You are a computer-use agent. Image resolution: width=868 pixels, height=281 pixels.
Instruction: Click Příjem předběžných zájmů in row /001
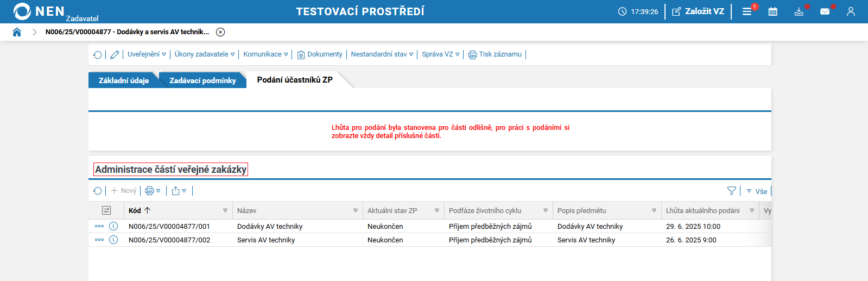click(490, 227)
